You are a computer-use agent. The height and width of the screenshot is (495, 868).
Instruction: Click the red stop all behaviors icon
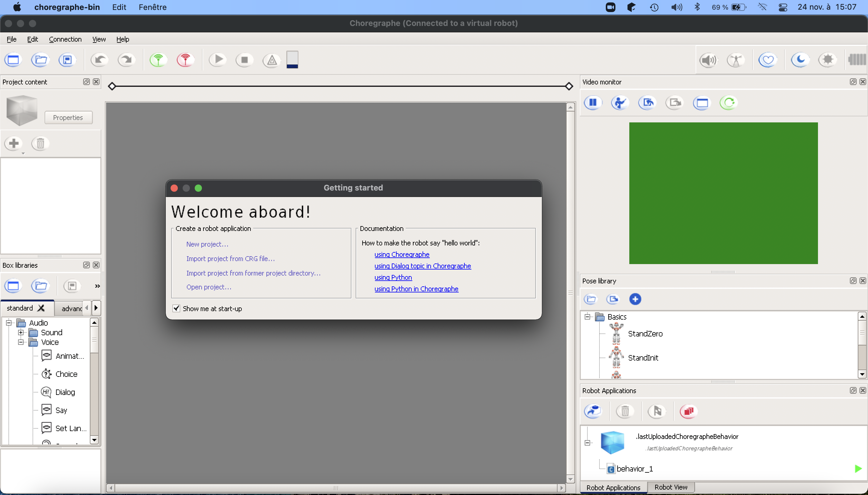(689, 411)
